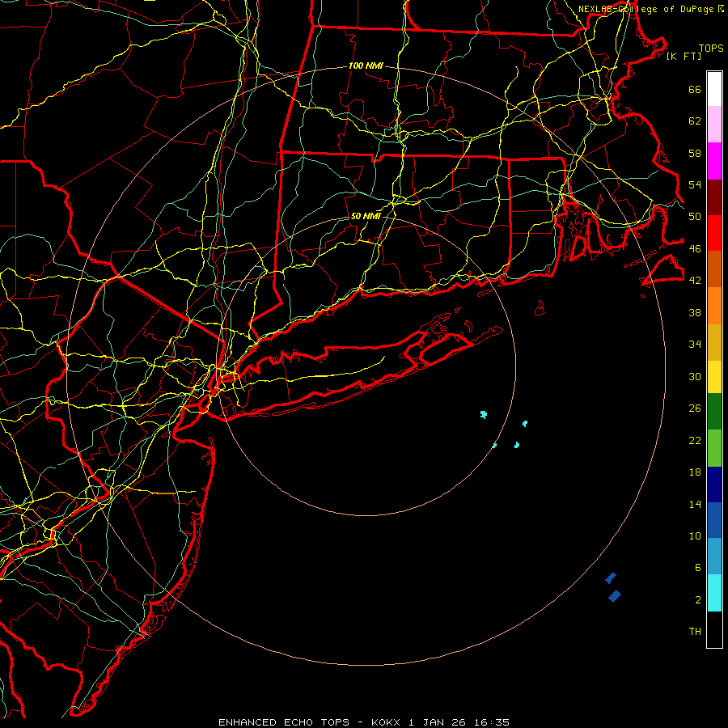Screen dimensions: 728x728
Task: Click the '26' legend value
Action: click(x=695, y=408)
